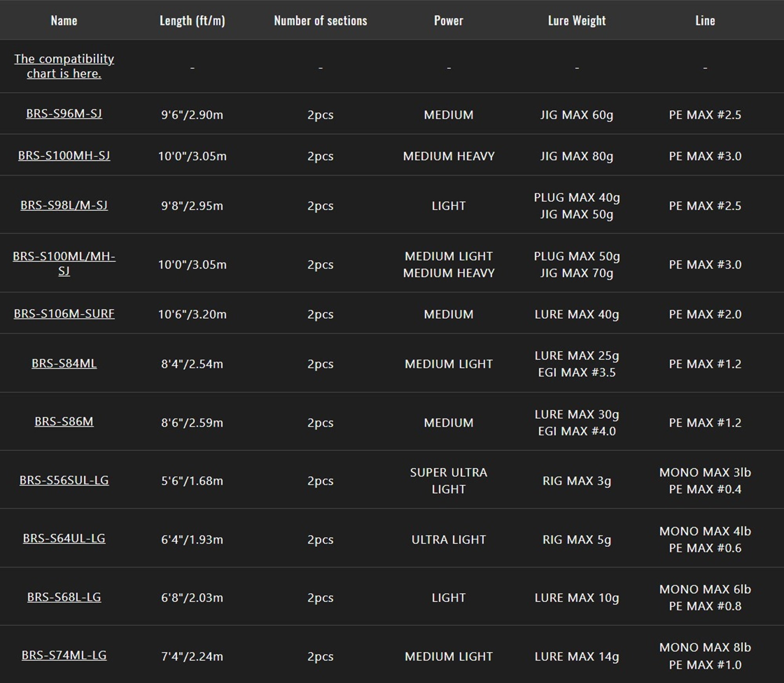
Task: Open the BRS-S96M-SJ product link
Action: (64, 114)
